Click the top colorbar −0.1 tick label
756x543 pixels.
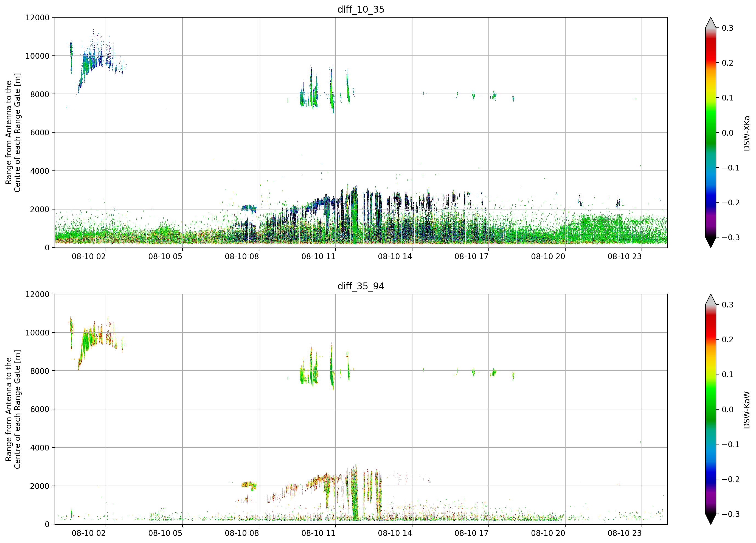click(730, 168)
